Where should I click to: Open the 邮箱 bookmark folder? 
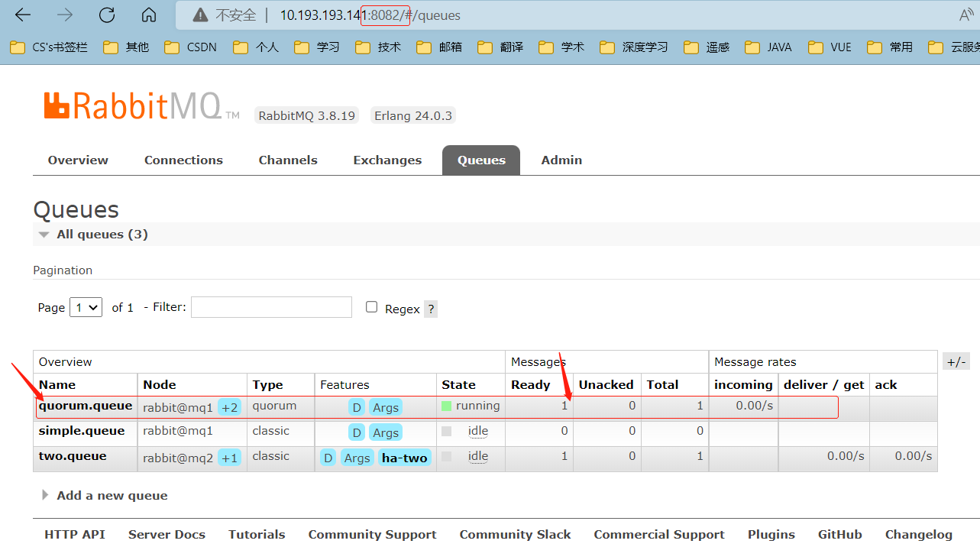click(439, 47)
